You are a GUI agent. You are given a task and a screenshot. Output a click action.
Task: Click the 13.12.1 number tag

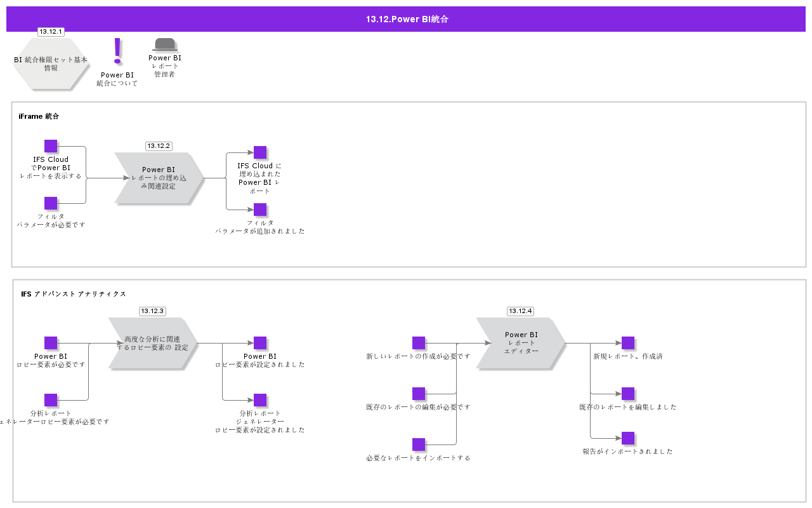51,32
